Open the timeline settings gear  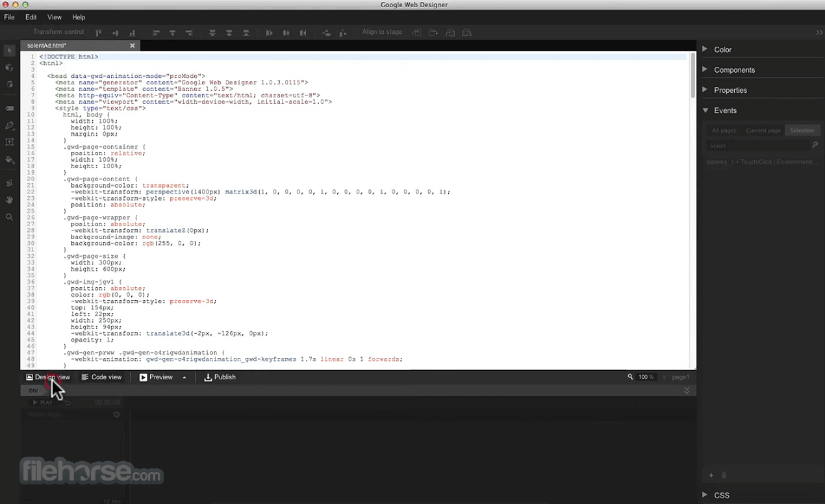pos(117,414)
